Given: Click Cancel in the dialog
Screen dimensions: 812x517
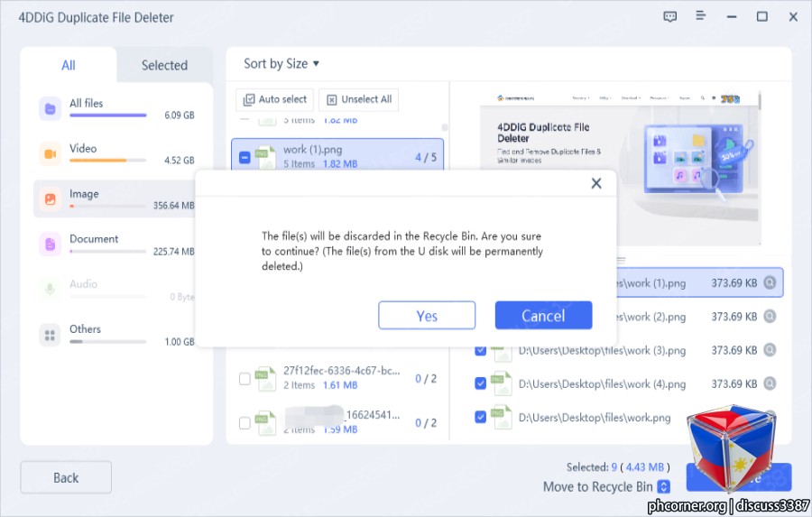Looking at the screenshot, I should point(543,316).
